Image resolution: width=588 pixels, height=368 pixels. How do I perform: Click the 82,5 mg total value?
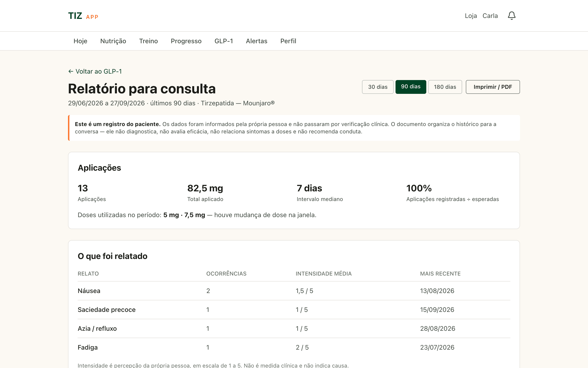tap(205, 188)
